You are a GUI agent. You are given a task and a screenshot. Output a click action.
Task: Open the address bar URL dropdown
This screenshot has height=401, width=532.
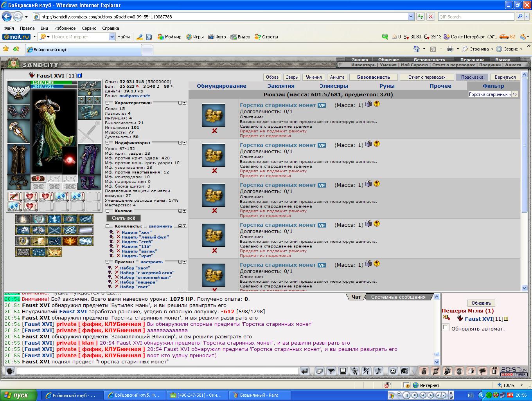(x=411, y=17)
